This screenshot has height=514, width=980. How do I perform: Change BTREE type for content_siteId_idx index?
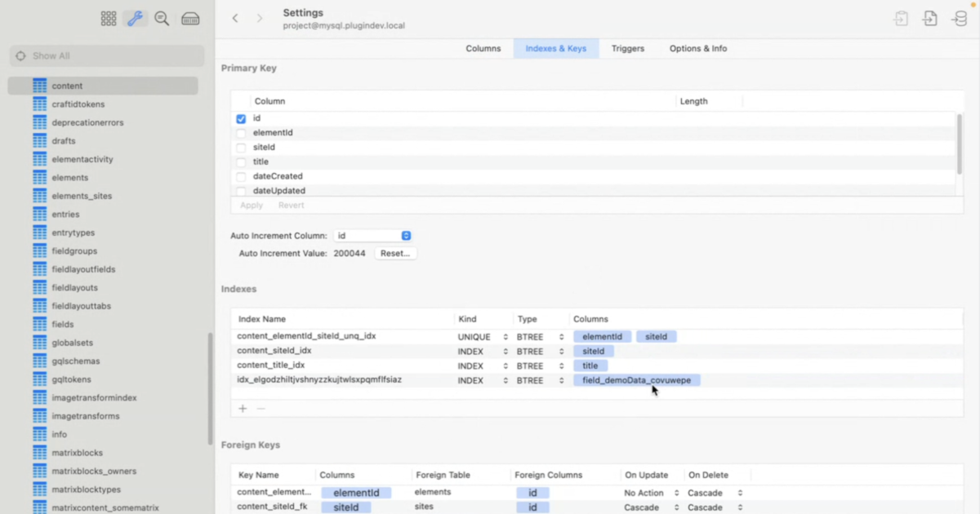(x=561, y=351)
